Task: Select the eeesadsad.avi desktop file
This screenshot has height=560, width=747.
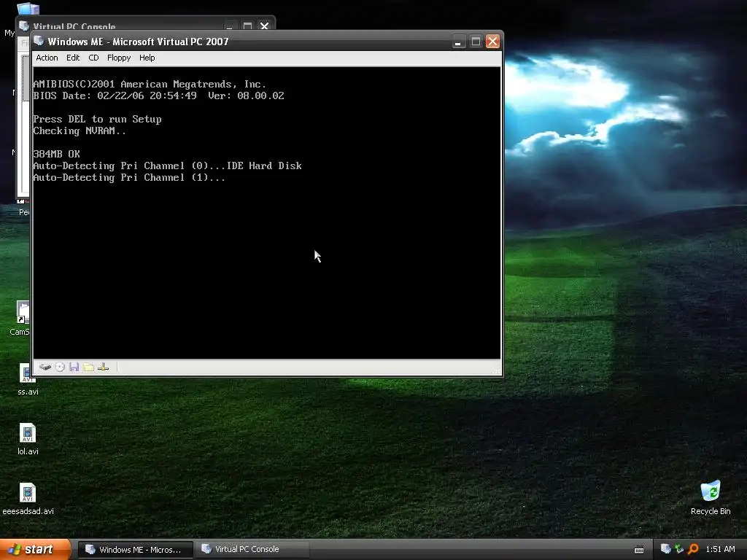Action: pos(28,499)
